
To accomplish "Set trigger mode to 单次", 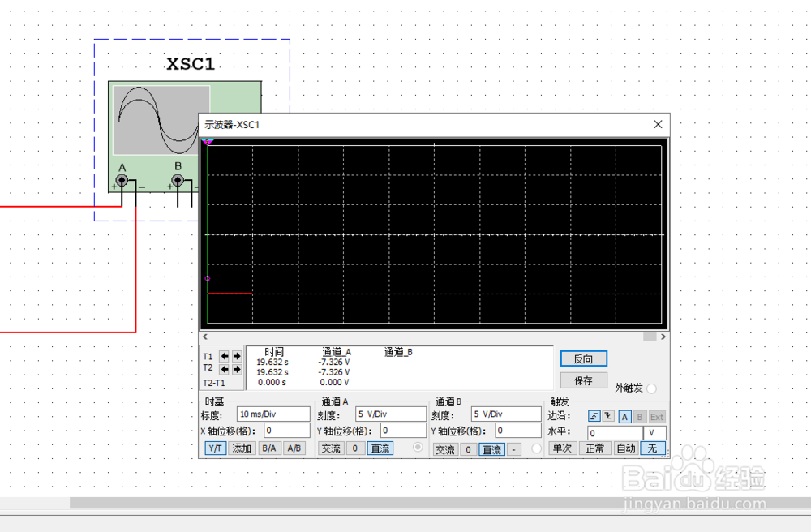I will [x=562, y=448].
